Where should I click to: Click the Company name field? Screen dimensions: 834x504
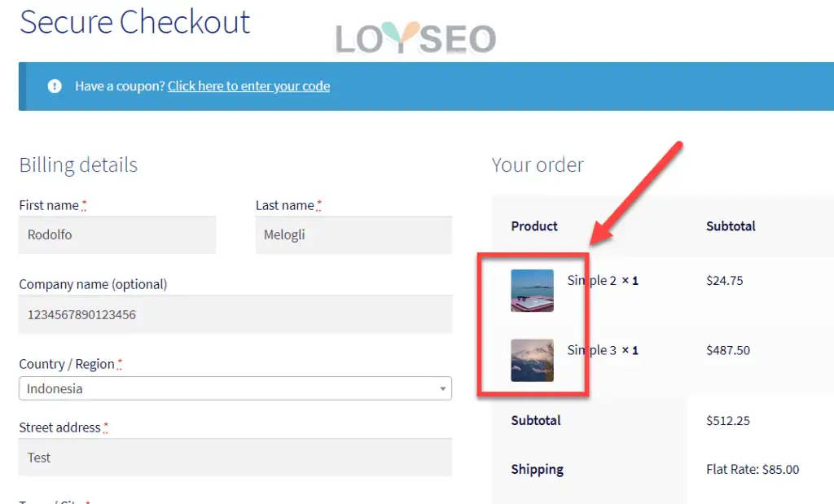235,314
